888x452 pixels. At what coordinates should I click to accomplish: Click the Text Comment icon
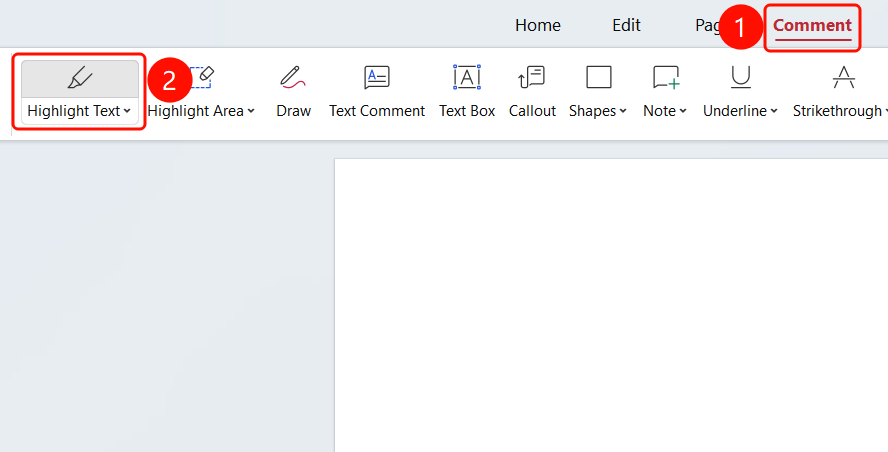(x=377, y=78)
